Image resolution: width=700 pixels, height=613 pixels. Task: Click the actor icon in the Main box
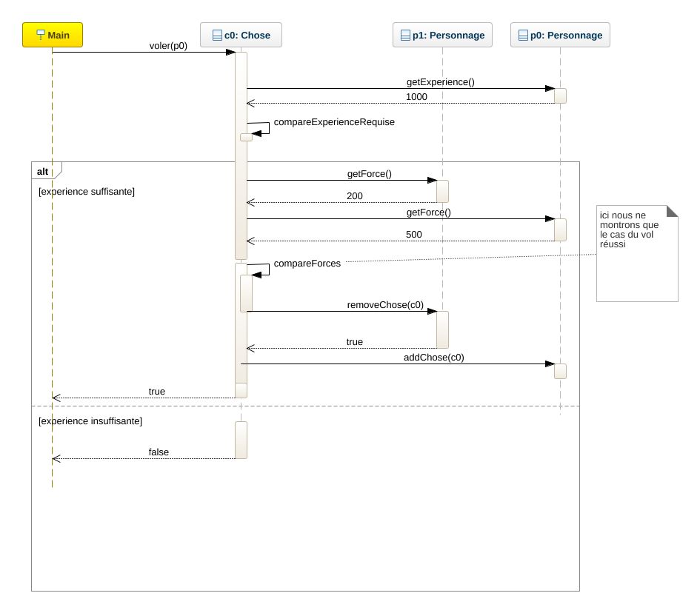pyautogui.click(x=41, y=35)
